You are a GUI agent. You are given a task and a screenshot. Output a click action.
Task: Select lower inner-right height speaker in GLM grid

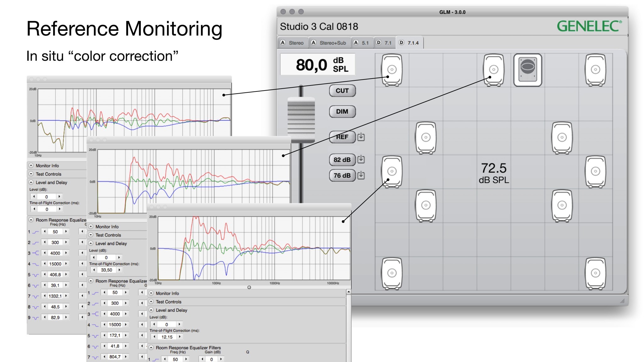coord(562,206)
